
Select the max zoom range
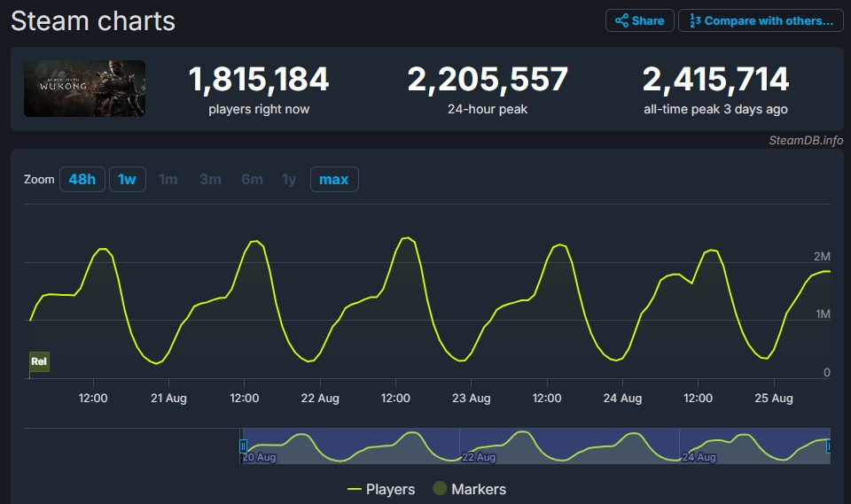(x=334, y=180)
